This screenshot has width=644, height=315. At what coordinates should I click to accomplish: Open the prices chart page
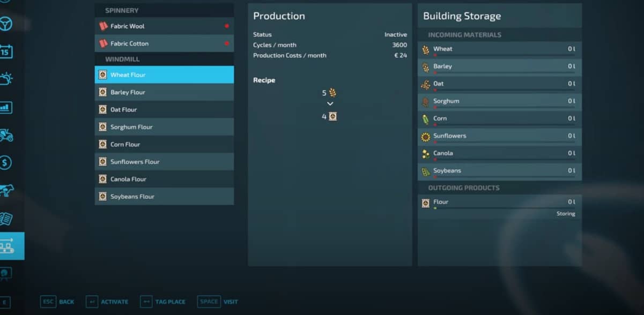tap(6, 107)
